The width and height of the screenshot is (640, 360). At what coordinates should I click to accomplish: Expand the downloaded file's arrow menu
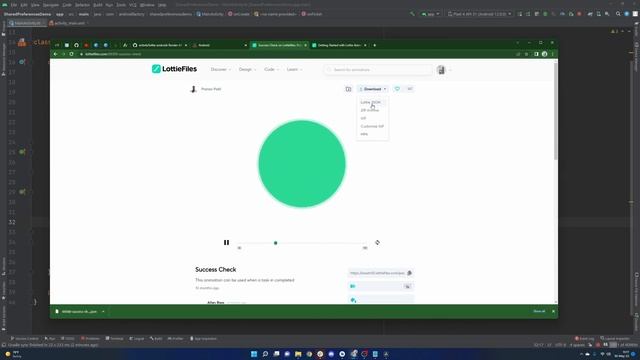(x=103, y=311)
